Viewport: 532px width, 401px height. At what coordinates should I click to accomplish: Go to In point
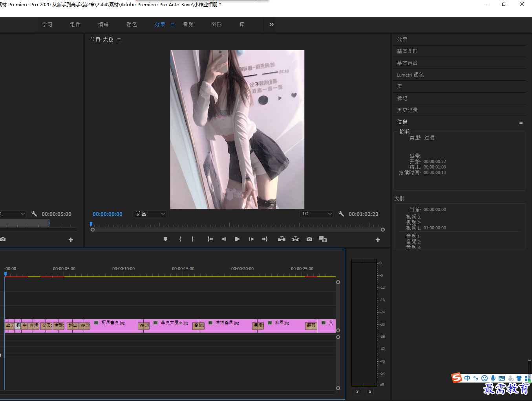click(210, 239)
